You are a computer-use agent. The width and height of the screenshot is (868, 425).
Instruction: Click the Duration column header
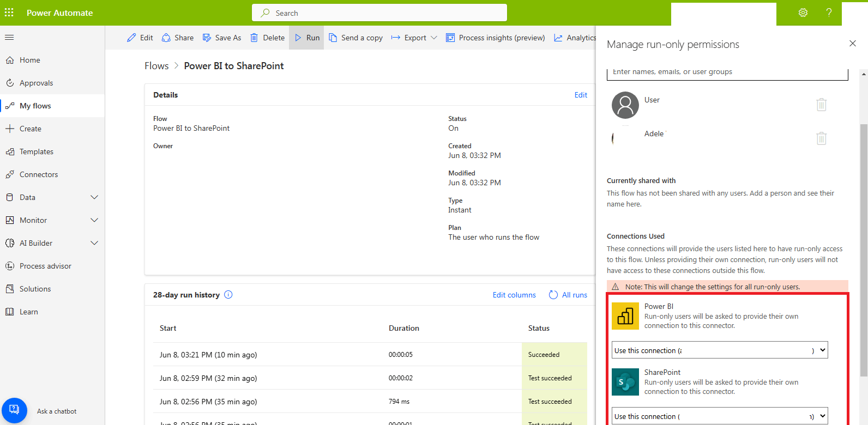[404, 328]
